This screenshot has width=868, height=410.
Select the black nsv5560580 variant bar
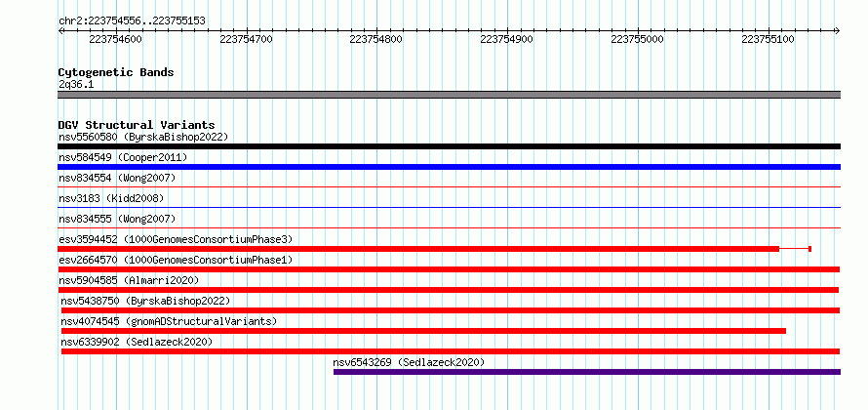[x=449, y=146]
